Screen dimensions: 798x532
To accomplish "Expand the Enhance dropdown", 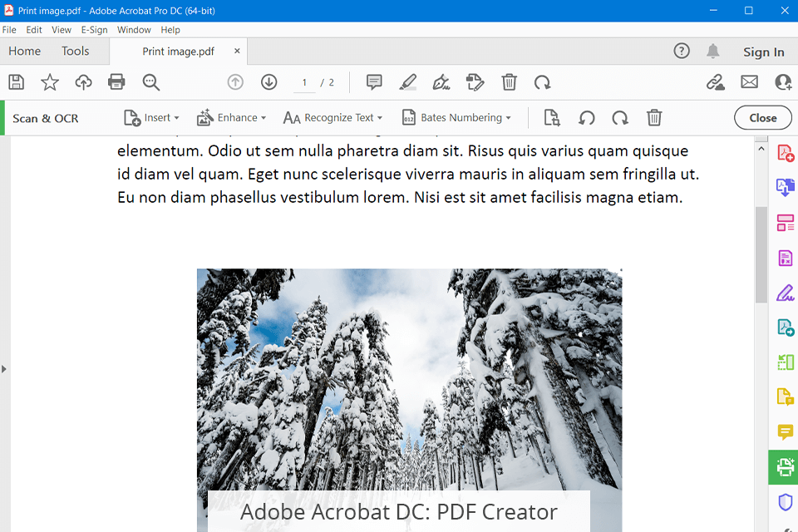I will (x=232, y=117).
